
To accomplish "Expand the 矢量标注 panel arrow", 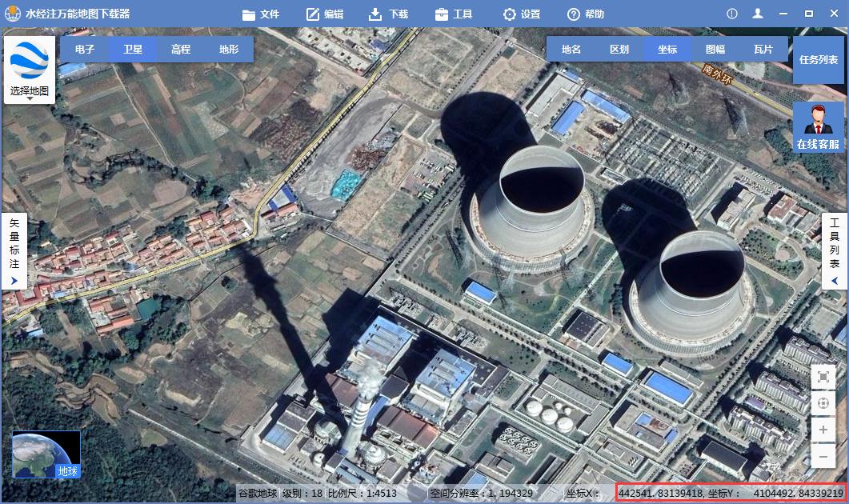I will click(x=14, y=281).
